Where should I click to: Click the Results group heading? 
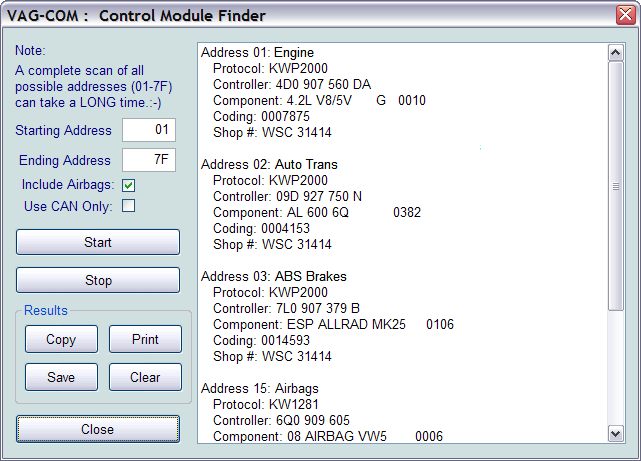pos(46,311)
